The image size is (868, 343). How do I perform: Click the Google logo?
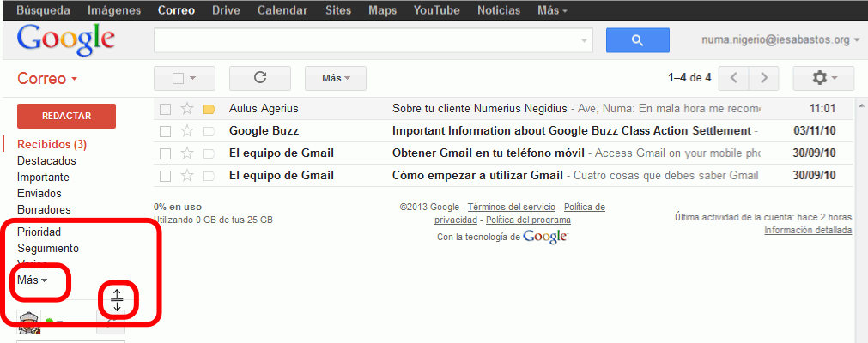[66, 39]
